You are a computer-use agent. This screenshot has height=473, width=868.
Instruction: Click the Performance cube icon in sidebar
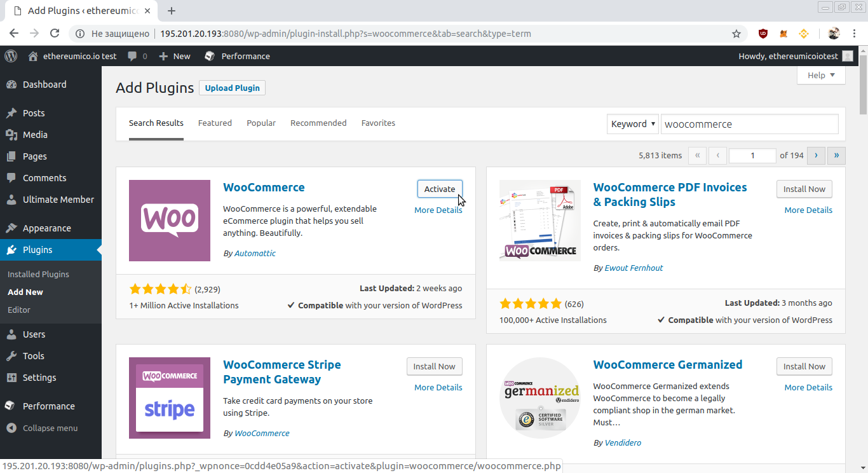tap(10, 406)
